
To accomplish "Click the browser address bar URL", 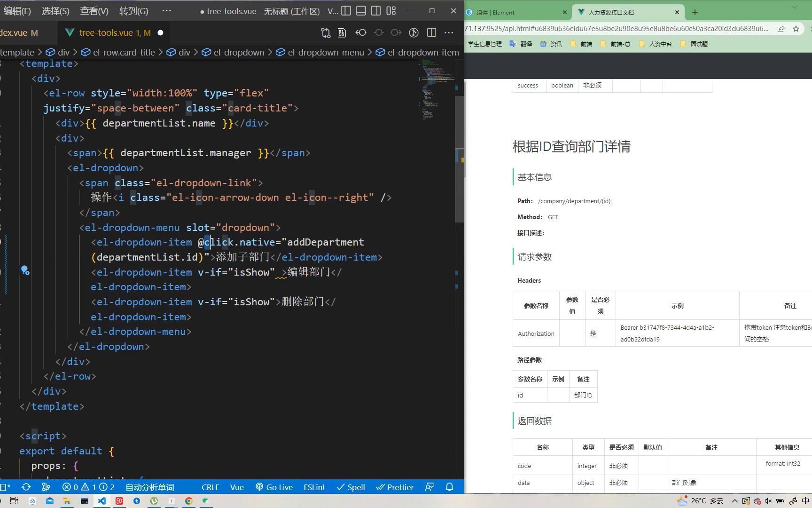I will pos(617,29).
